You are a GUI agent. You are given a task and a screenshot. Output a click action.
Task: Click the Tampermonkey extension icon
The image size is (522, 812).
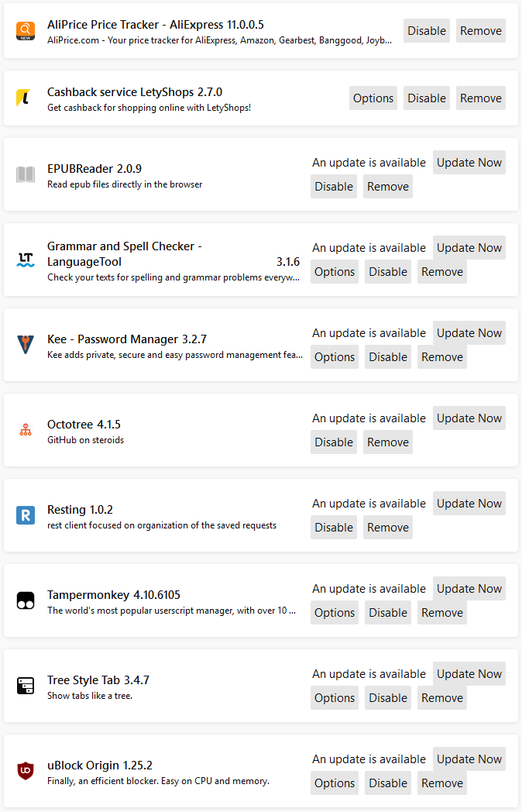26,600
